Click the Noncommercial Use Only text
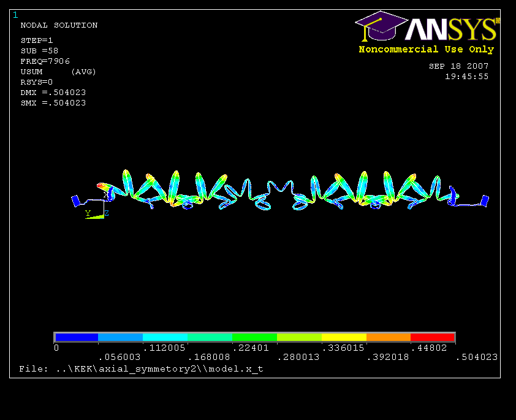The height and width of the screenshot is (420, 516). pyautogui.click(x=426, y=50)
